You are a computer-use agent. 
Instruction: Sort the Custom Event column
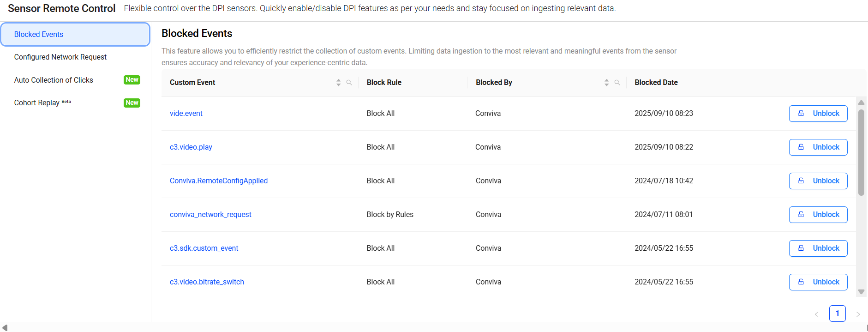tap(339, 83)
